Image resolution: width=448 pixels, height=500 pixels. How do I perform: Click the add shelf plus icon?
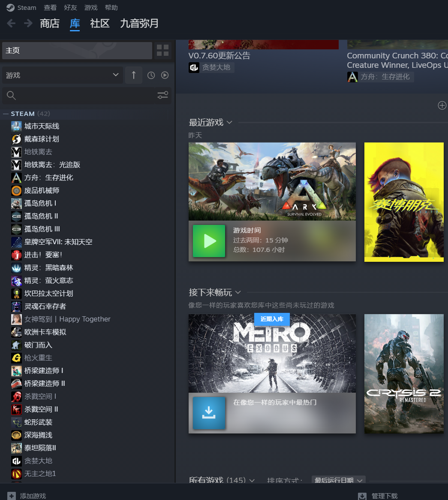(x=442, y=105)
